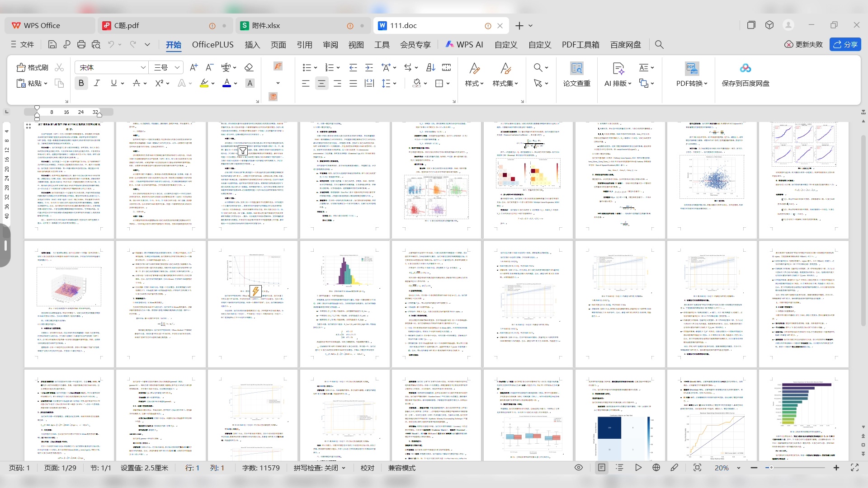This screenshot has height=488, width=868.
Task: Click the decrease font size icon
Action: click(x=209, y=67)
